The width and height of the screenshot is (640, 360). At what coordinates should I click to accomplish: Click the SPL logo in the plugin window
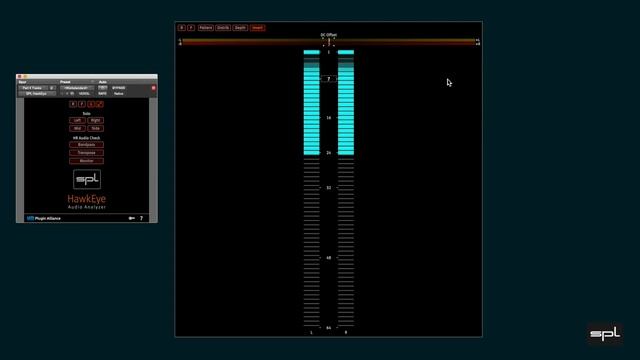[x=87, y=179]
